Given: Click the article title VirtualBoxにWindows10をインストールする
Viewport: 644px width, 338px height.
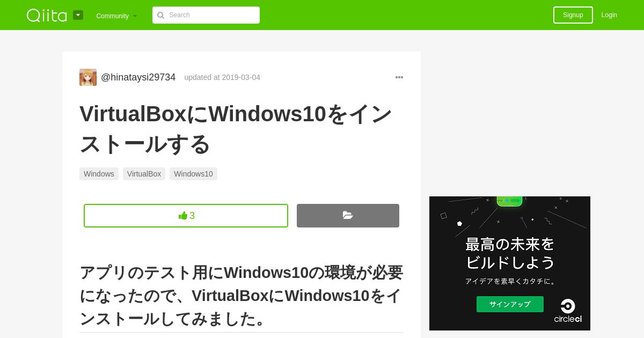Looking at the screenshot, I should 236,129.
